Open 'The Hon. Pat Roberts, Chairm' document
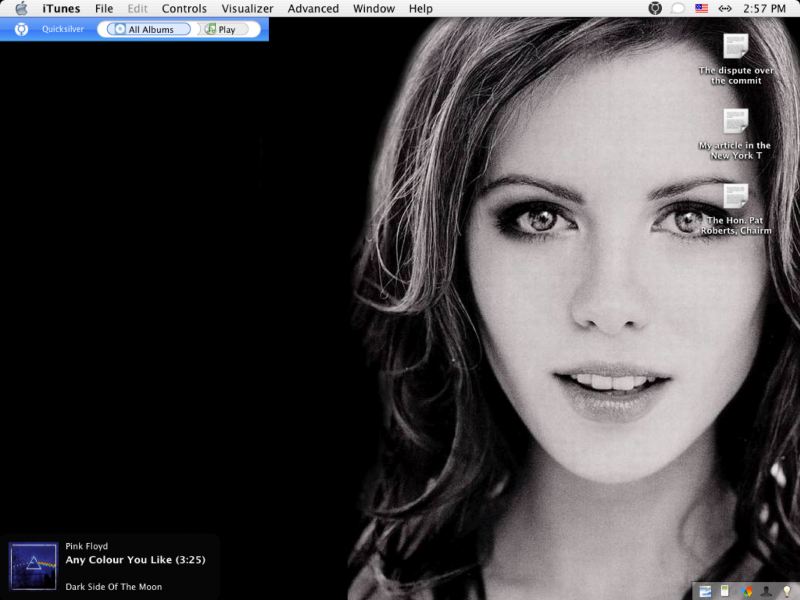This screenshot has height=600, width=800. tap(736, 197)
